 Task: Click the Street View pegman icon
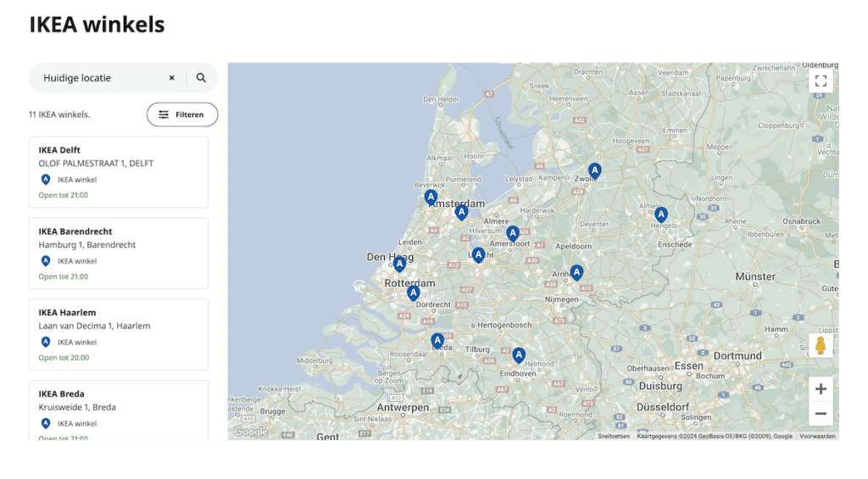(x=821, y=346)
